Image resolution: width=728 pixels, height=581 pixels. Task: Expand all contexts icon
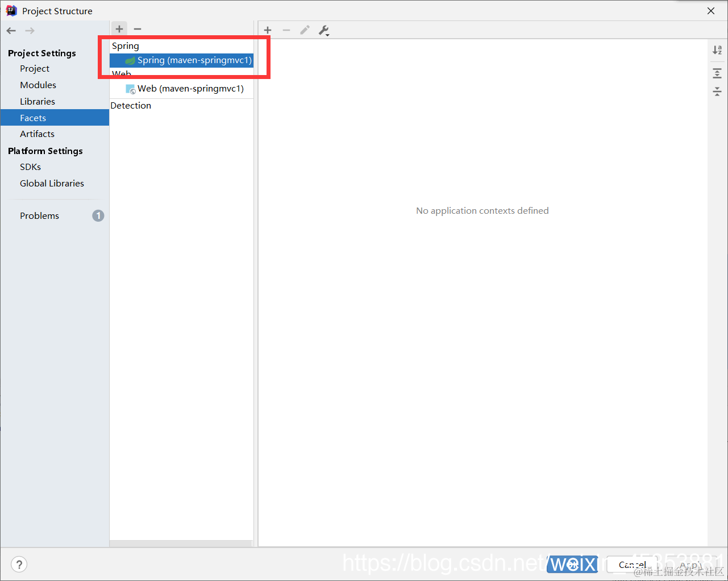[717, 73]
